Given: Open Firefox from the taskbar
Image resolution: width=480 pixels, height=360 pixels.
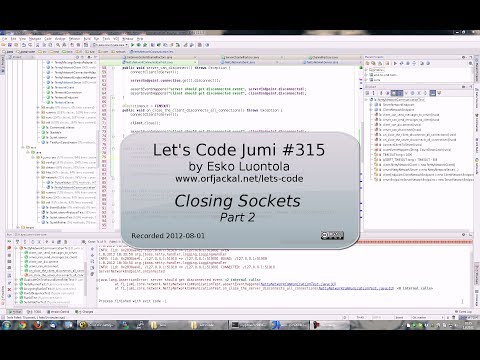Looking at the screenshot, I should 38,325.
